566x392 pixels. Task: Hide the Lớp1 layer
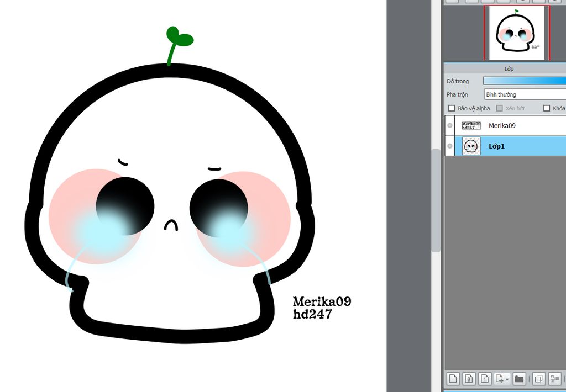point(450,146)
